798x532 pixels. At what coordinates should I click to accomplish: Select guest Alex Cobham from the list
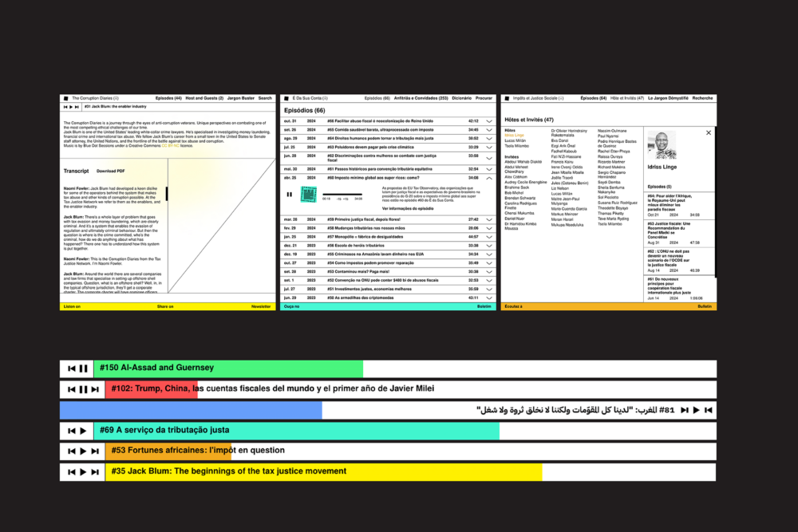pyautogui.click(x=516, y=177)
